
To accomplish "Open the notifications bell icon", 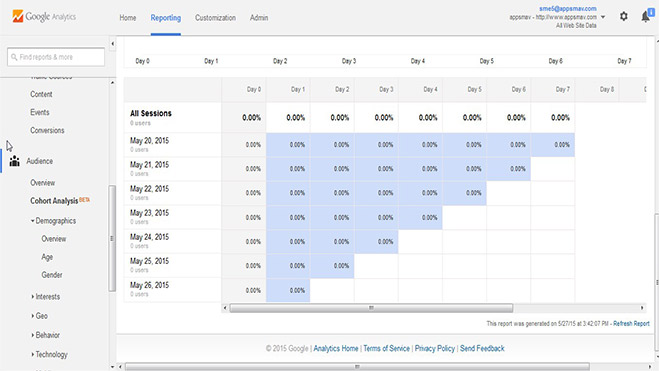I will pyautogui.click(x=646, y=16).
